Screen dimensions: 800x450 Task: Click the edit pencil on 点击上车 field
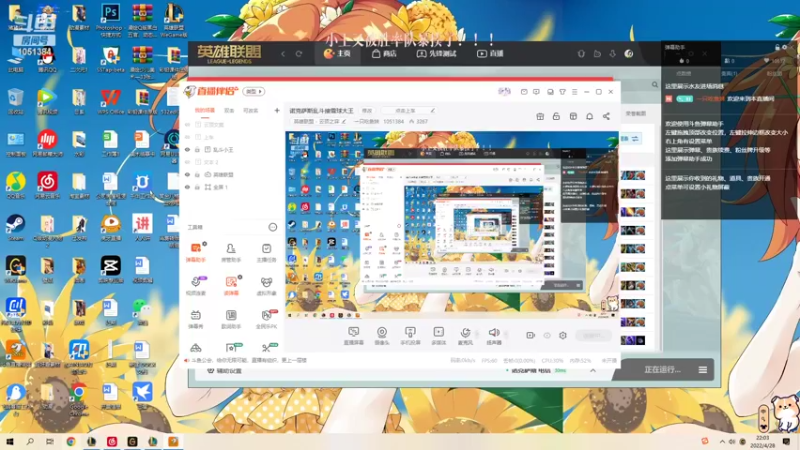433,111
